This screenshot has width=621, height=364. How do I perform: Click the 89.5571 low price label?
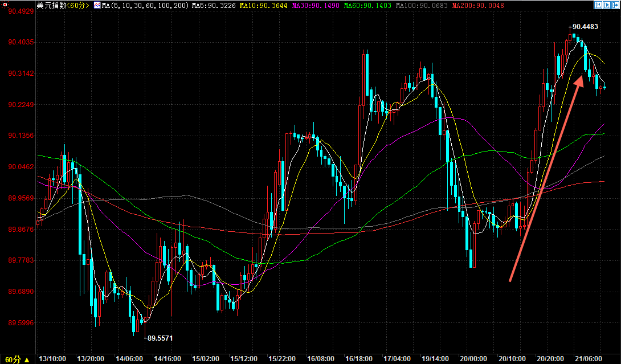tap(160, 338)
